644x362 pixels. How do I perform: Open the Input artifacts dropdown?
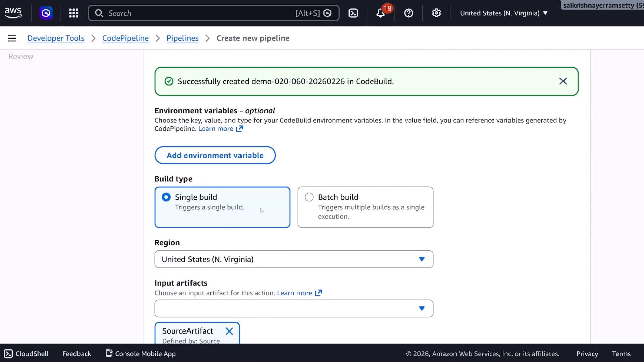click(x=294, y=308)
